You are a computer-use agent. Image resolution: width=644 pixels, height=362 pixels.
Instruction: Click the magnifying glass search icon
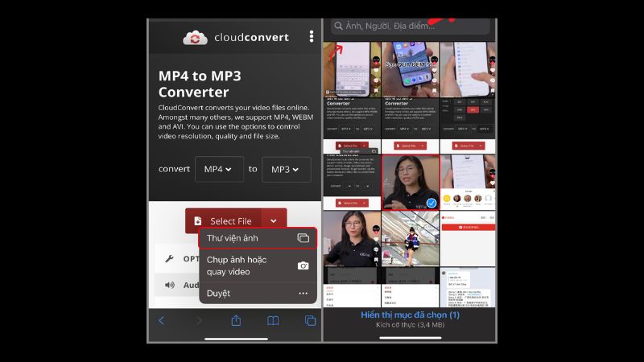click(338, 26)
